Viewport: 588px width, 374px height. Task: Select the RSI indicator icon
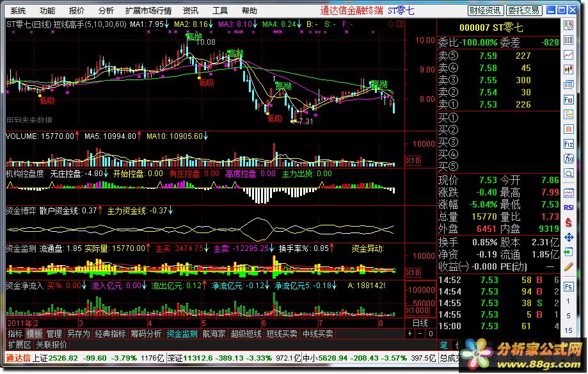(569, 207)
